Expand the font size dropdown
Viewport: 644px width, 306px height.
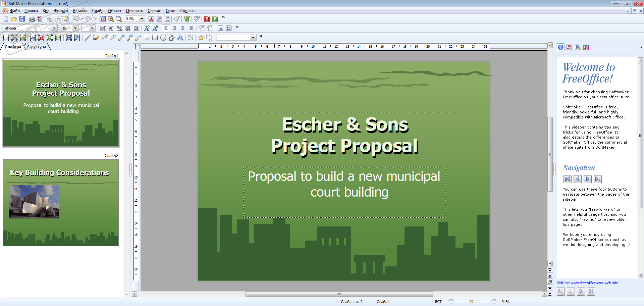75,28
